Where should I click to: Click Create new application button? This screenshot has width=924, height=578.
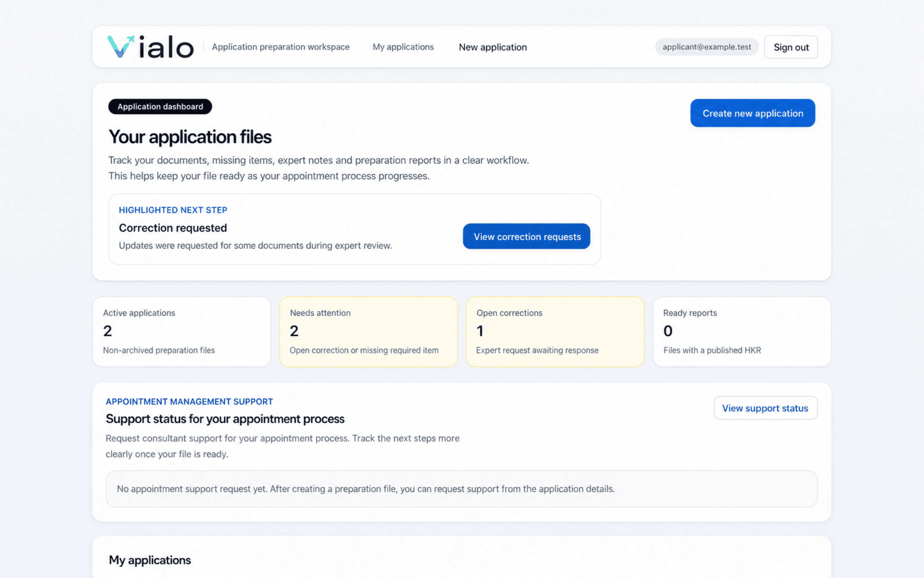click(753, 113)
